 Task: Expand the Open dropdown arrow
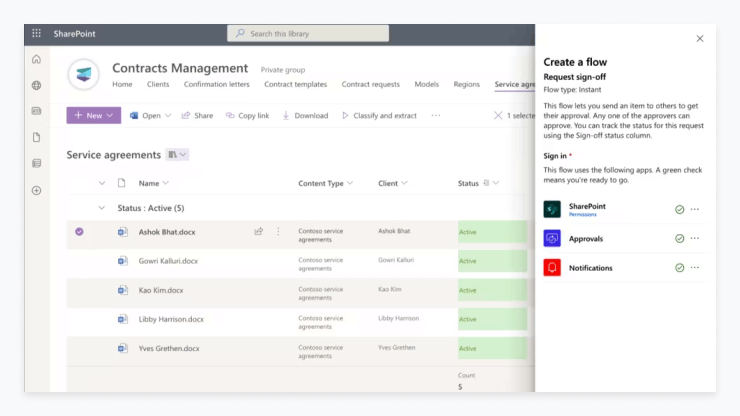coord(168,116)
